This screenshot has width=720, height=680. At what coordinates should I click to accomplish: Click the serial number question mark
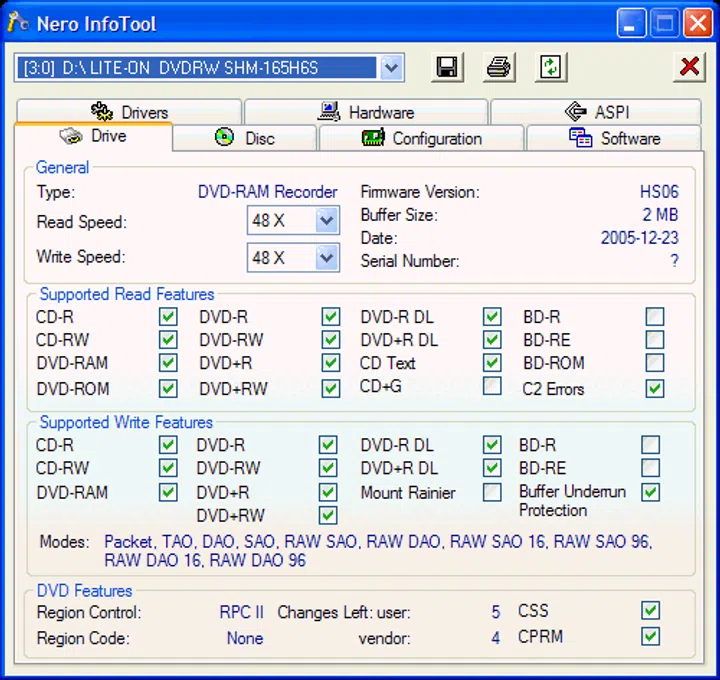[x=674, y=261]
